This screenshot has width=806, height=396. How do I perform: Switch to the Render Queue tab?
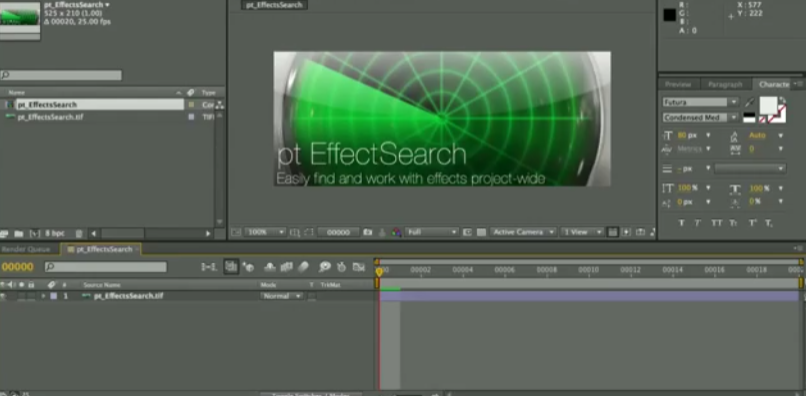(x=26, y=249)
